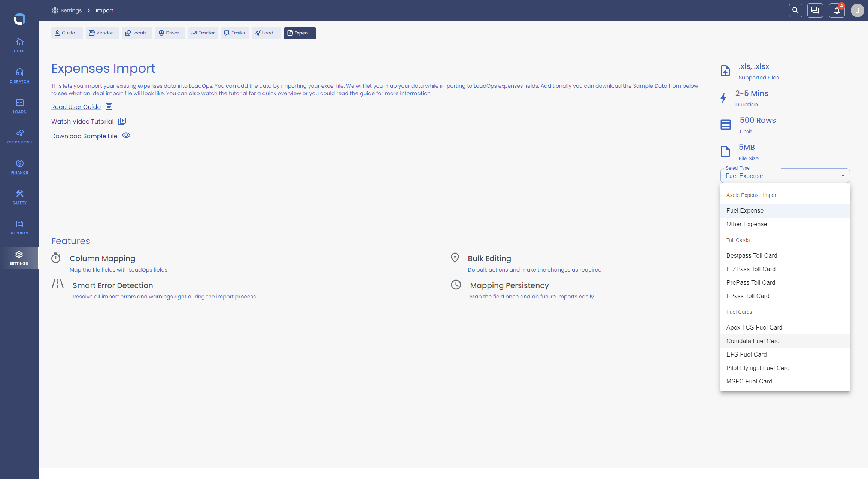Screen dimensions: 868x479
Task: Click the Download Sample File link
Action: point(84,136)
